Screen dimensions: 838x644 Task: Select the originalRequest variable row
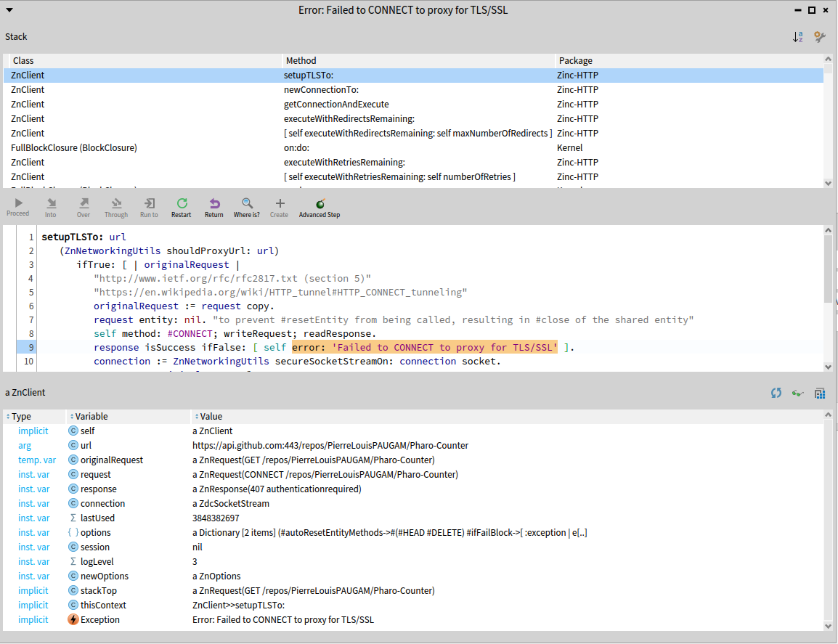point(413,460)
